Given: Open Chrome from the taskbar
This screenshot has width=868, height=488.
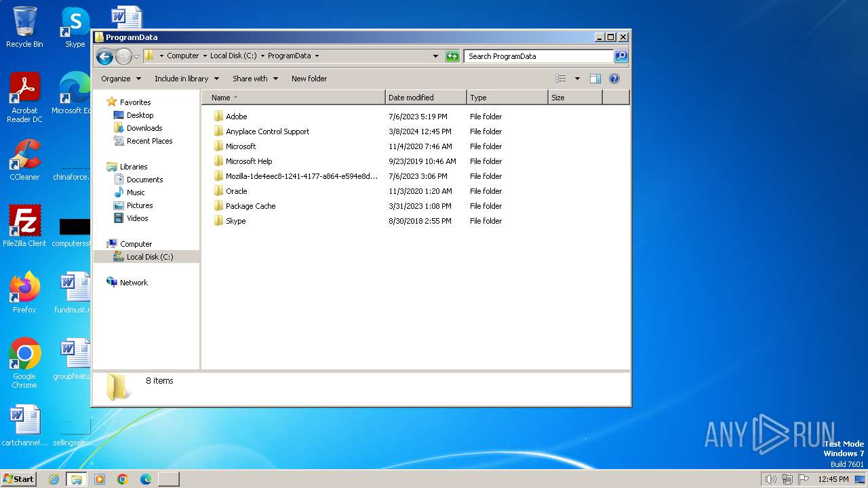Looking at the screenshot, I should tap(123, 479).
